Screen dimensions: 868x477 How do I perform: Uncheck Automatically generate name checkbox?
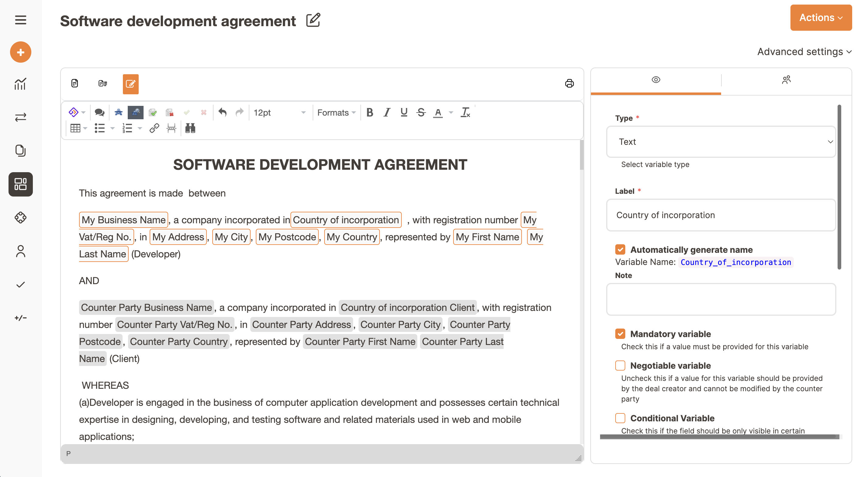coord(620,249)
